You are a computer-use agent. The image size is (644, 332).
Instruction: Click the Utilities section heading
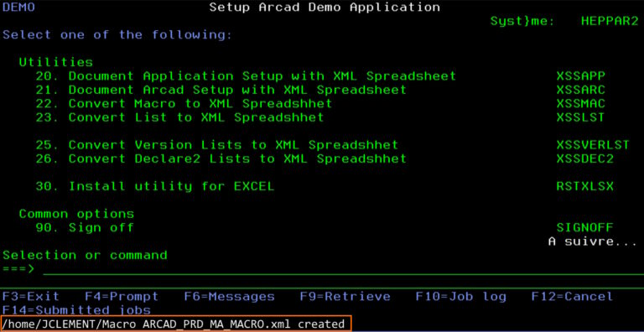coord(56,62)
